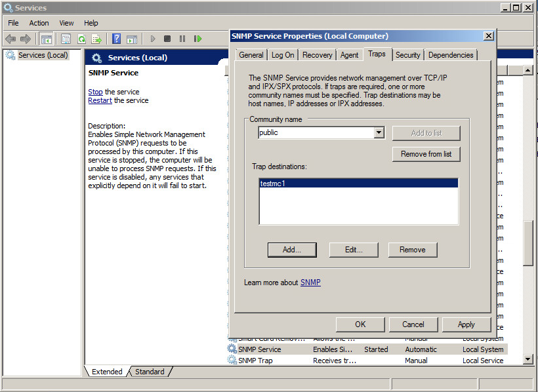Follow the SNMP learn more link
This screenshot has width=538, height=392.
pos(310,283)
